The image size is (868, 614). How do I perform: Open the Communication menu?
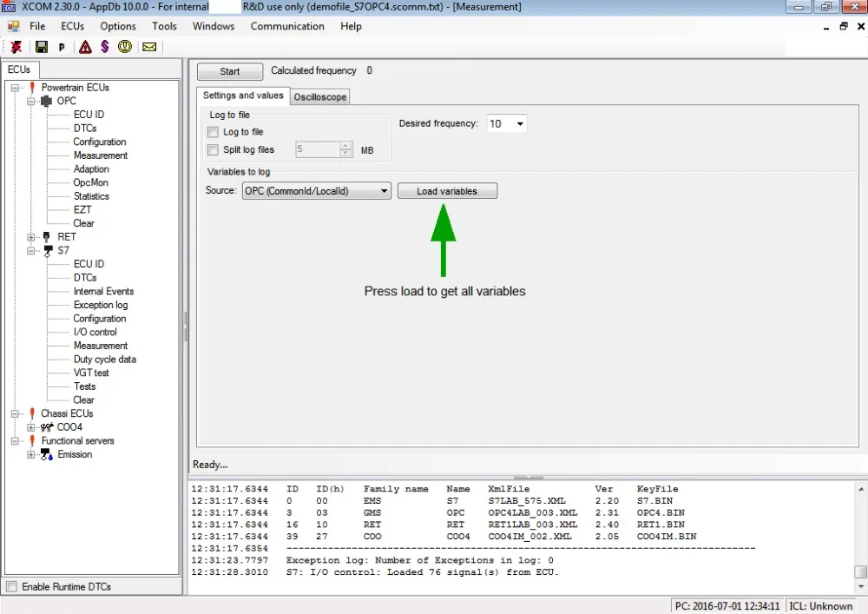click(x=287, y=26)
